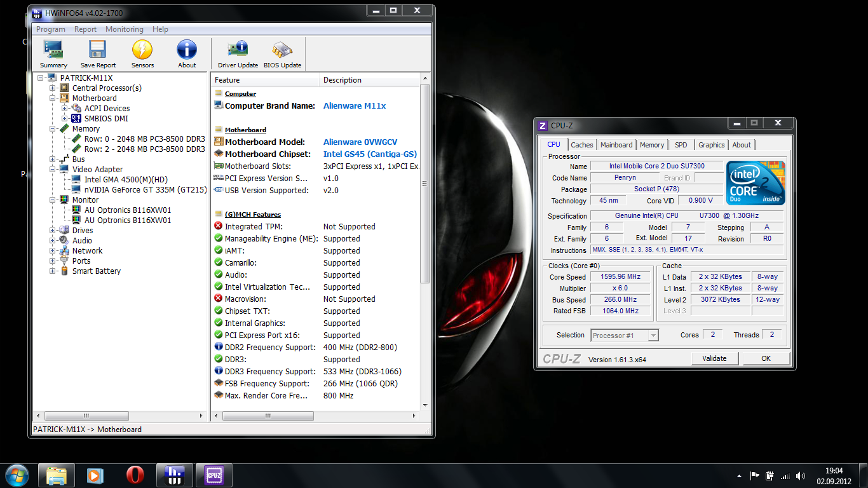Collapse the Monitor tree node
Viewport: 868px width, 488px height.
pyautogui.click(x=53, y=200)
